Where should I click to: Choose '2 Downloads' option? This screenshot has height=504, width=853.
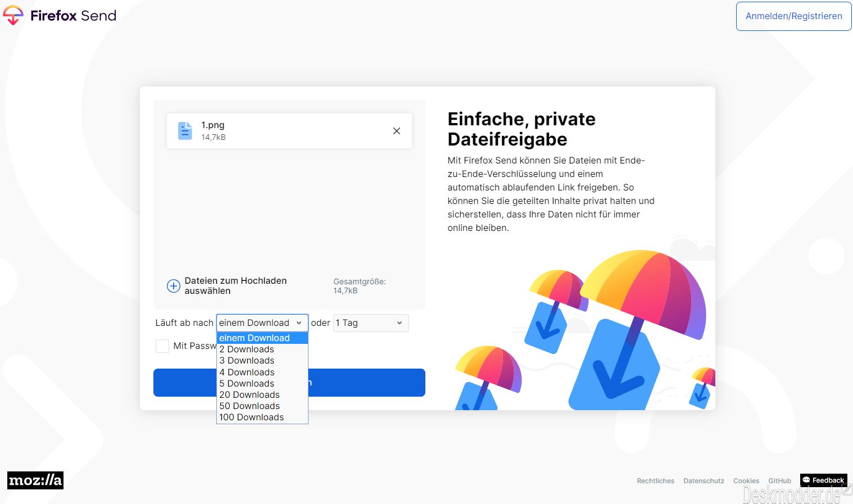pos(262,349)
